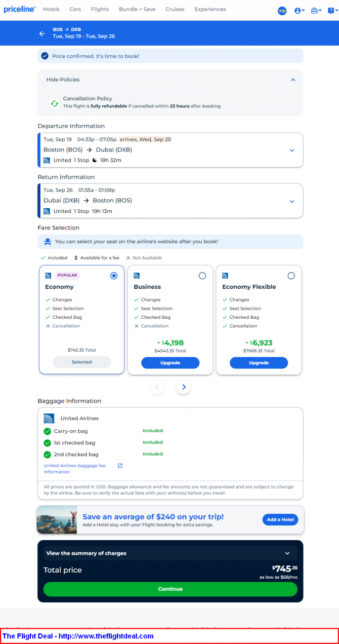This screenshot has width=339, height=644.
Task: Click the United logo in departure card
Action: point(47,160)
